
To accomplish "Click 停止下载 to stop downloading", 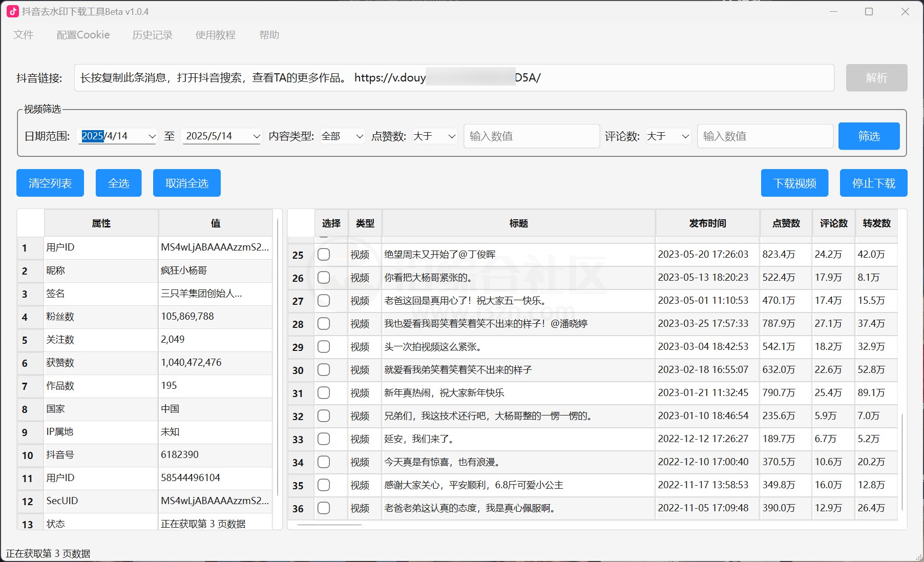I will point(873,183).
